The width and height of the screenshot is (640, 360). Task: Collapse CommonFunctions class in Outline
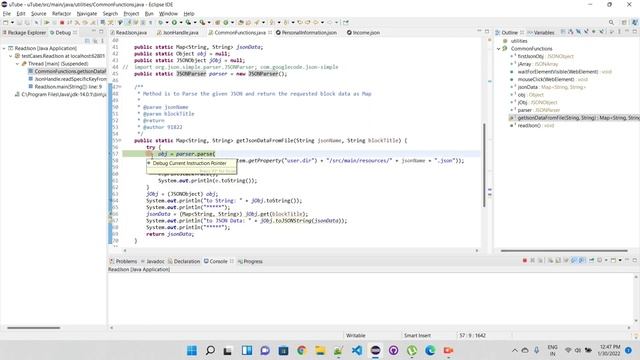(499, 49)
